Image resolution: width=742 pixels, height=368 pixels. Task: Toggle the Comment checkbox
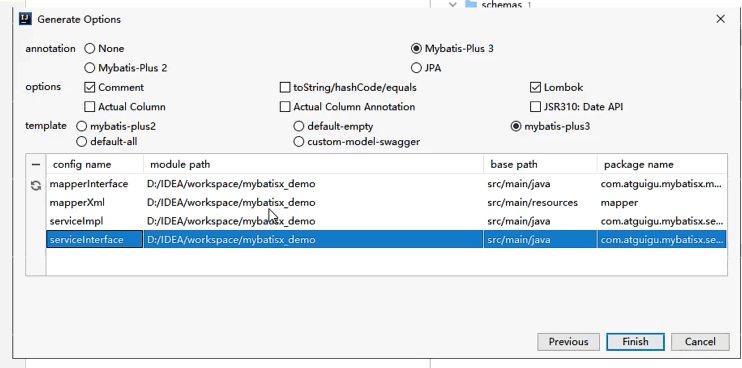point(114,88)
